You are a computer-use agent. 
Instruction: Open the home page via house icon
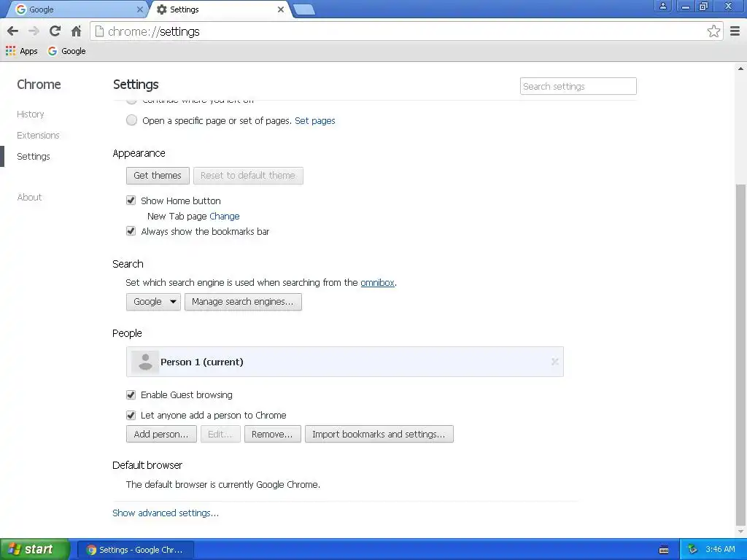tap(76, 31)
